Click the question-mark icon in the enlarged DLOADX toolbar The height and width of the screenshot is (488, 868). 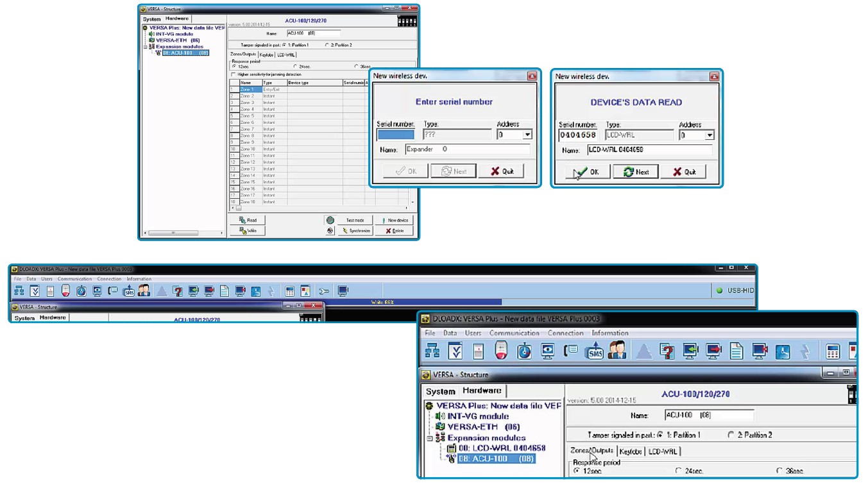(x=667, y=351)
